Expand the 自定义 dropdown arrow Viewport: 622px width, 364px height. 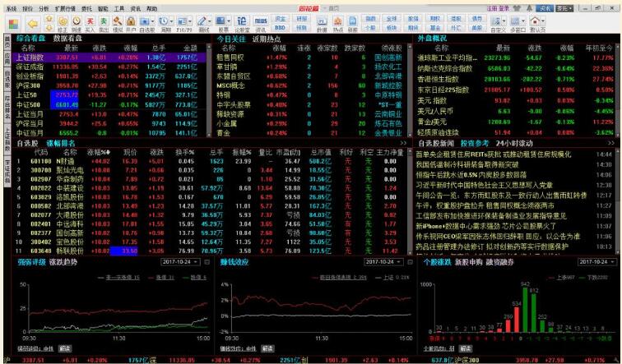504,21
